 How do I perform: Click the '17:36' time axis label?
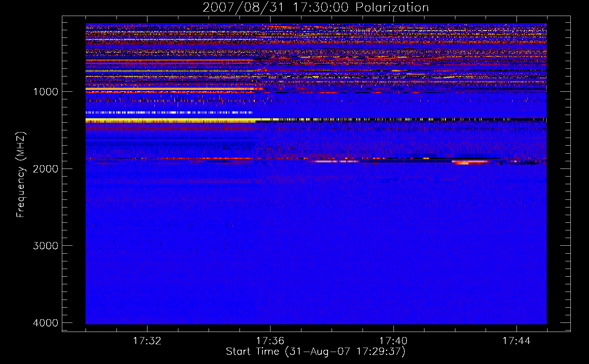click(270, 341)
